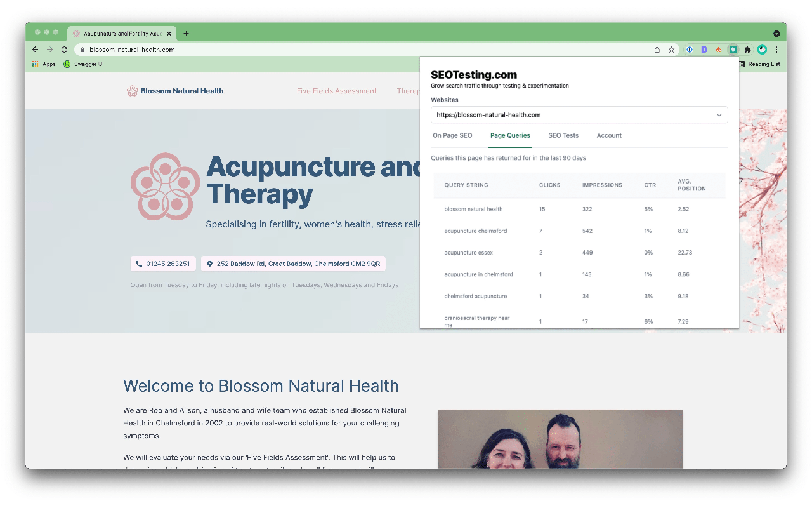Image resolution: width=812 pixels, height=508 pixels.
Task: Open the Five Fields Assessment nav link
Action: point(337,91)
